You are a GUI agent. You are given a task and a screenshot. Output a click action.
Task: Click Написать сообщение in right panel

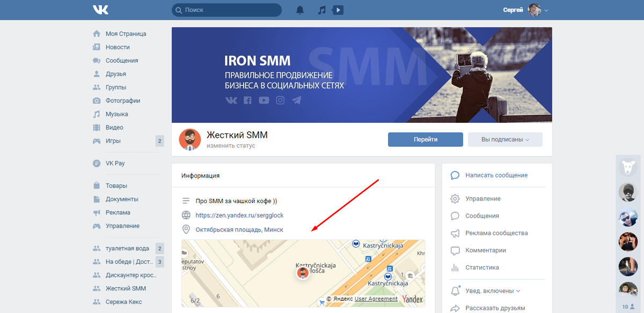point(496,175)
